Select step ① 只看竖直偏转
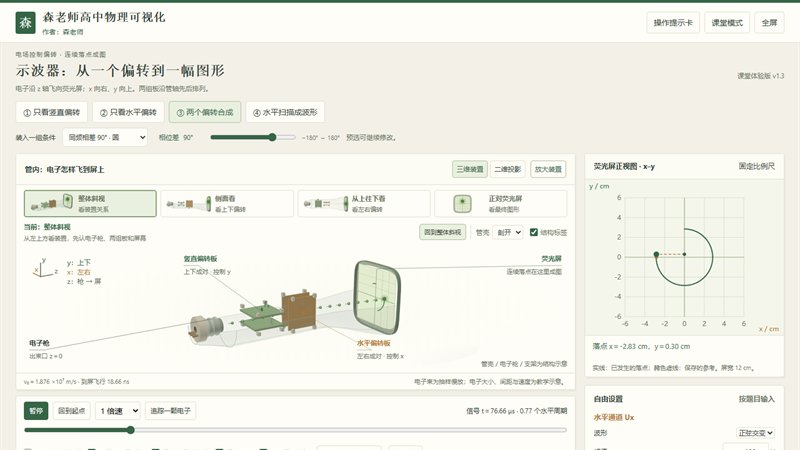Image resolution: width=800 pixels, height=450 pixels. click(52, 112)
